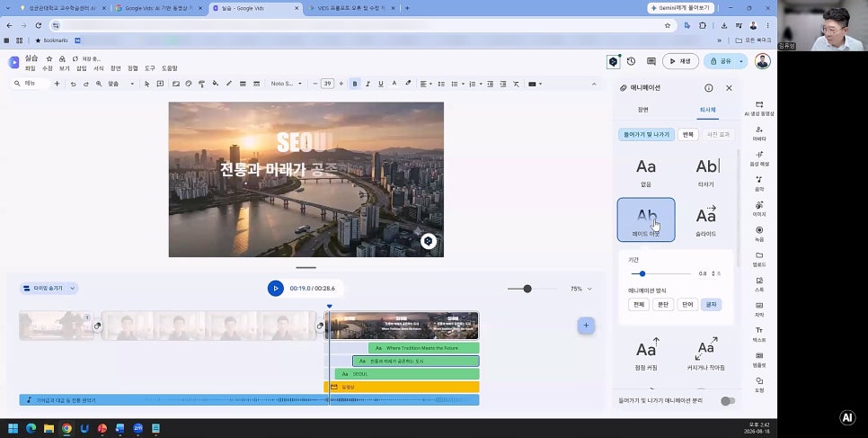Click the clear formatting icon
Viewport: 868px width, 438px height.
click(x=516, y=84)
